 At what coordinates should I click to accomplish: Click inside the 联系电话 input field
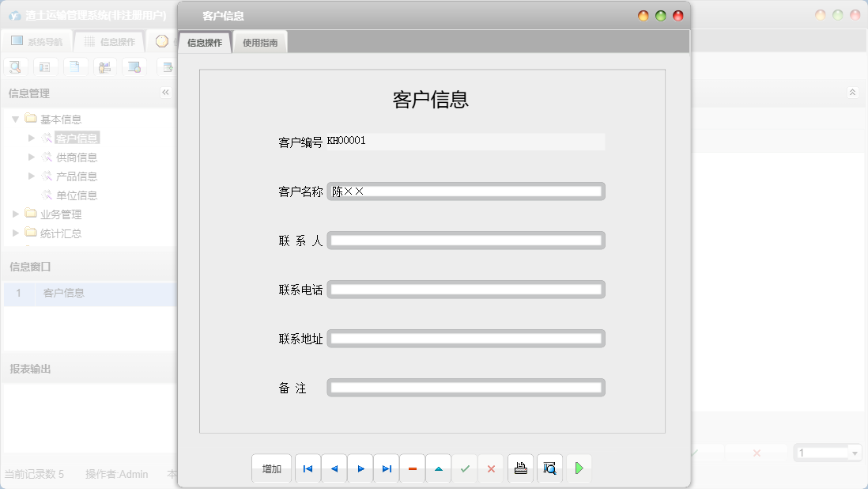(466, 289)
